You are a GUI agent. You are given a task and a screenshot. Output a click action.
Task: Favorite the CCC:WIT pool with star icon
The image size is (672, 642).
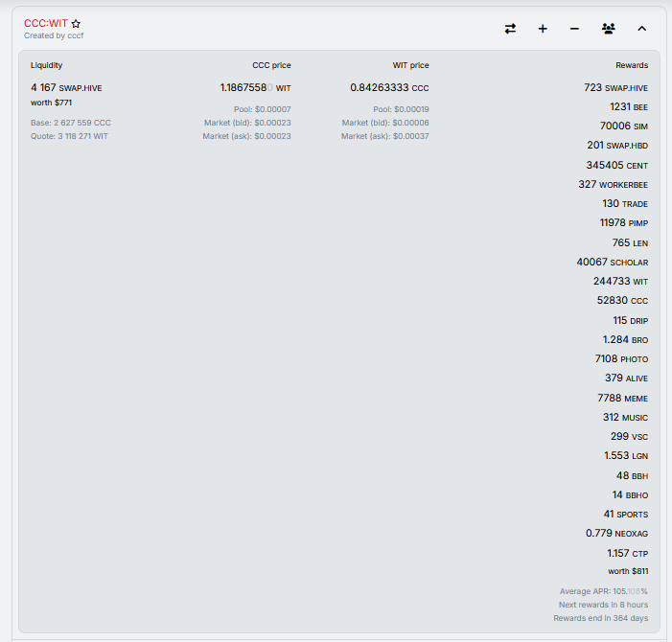click(76, 23)
